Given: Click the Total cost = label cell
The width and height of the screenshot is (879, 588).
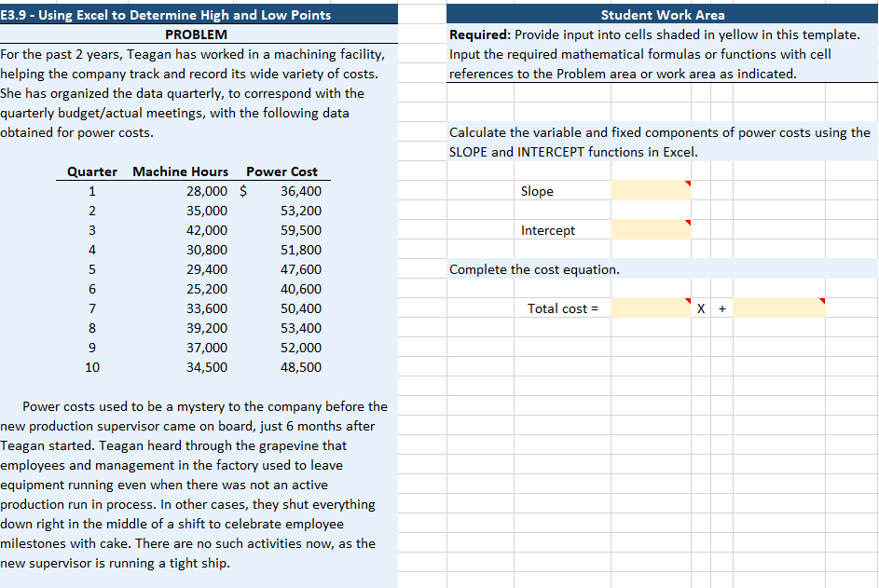Looking at the screenshot, I should click(564, 308).
